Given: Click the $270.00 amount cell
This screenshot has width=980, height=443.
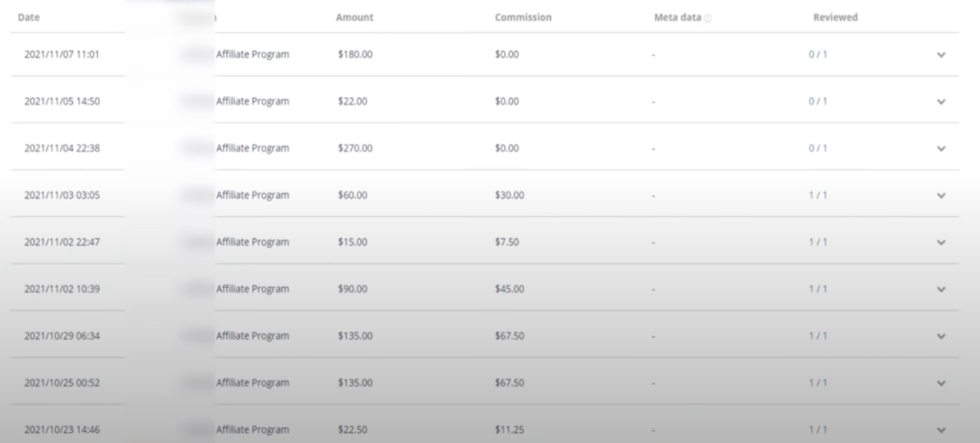Looking at the screenshot, I should [355, 149].
